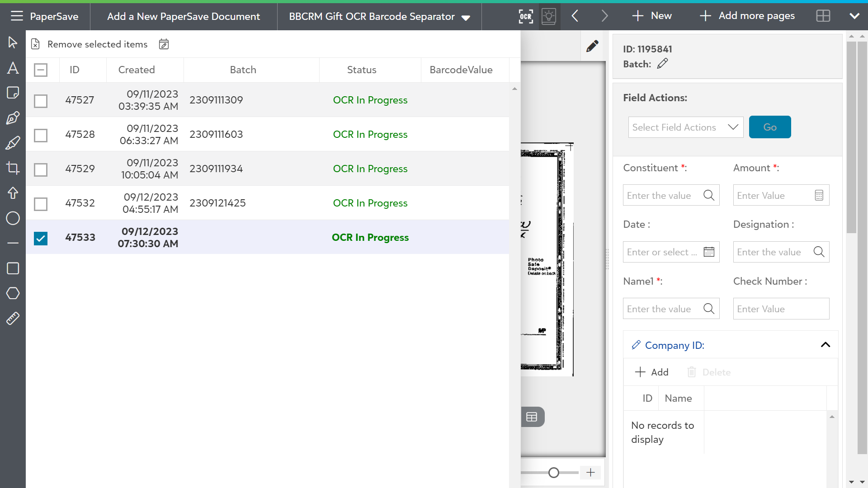Select the text annotation tool

click(13, 68)
